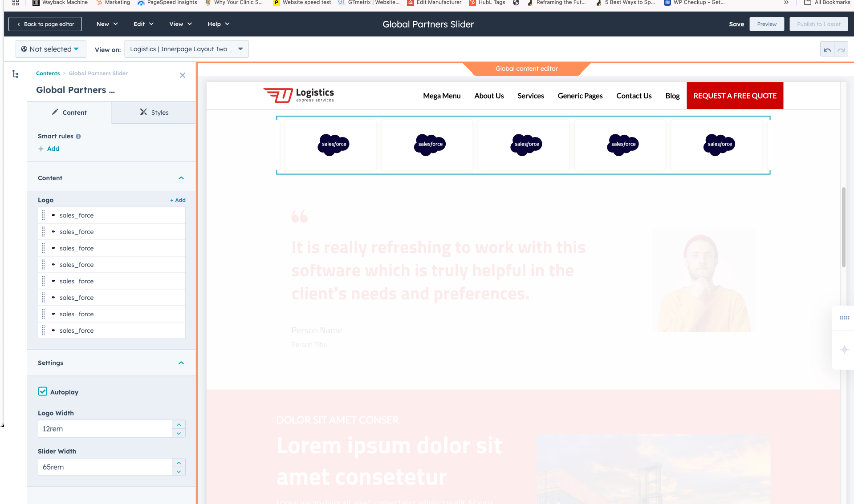Screen dimensions: 854x504
Task: Click the Slider Width input field
Action: (x=105, y=467)
